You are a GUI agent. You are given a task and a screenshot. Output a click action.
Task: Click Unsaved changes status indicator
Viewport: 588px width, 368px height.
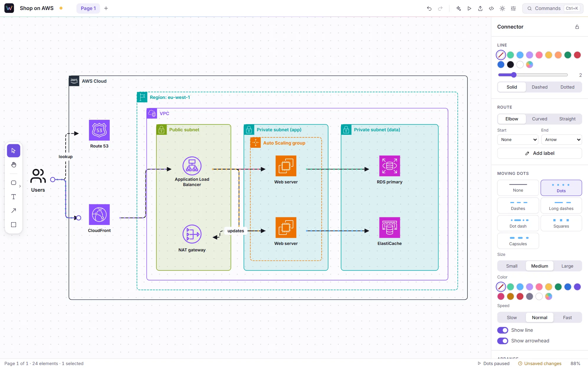click(539, 364)
